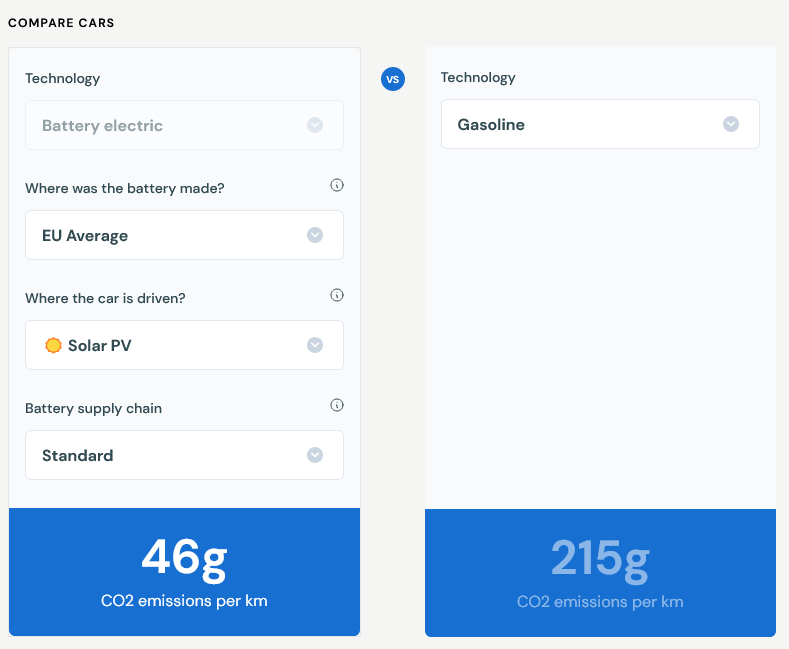Viewport: 789px width, 649px height.
Task: Click chevron arrow in Solar PV selector
Action: point(315,345)
